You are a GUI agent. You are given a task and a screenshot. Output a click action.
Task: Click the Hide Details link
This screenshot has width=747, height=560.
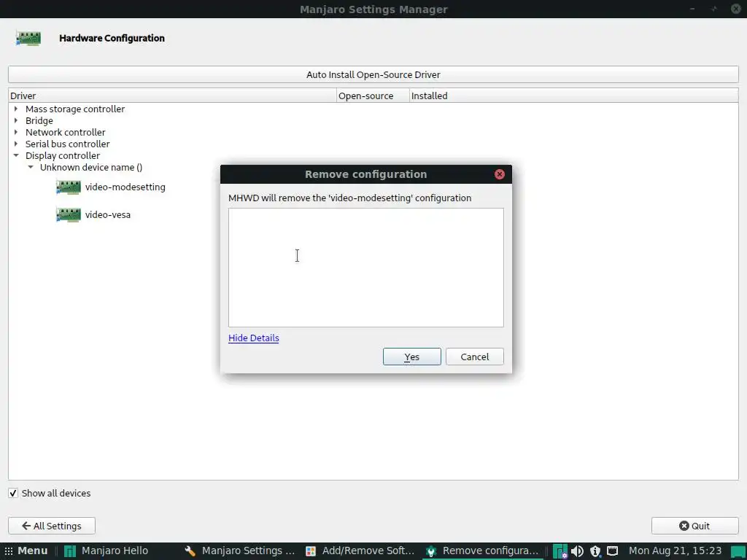[x=253, y=338]
